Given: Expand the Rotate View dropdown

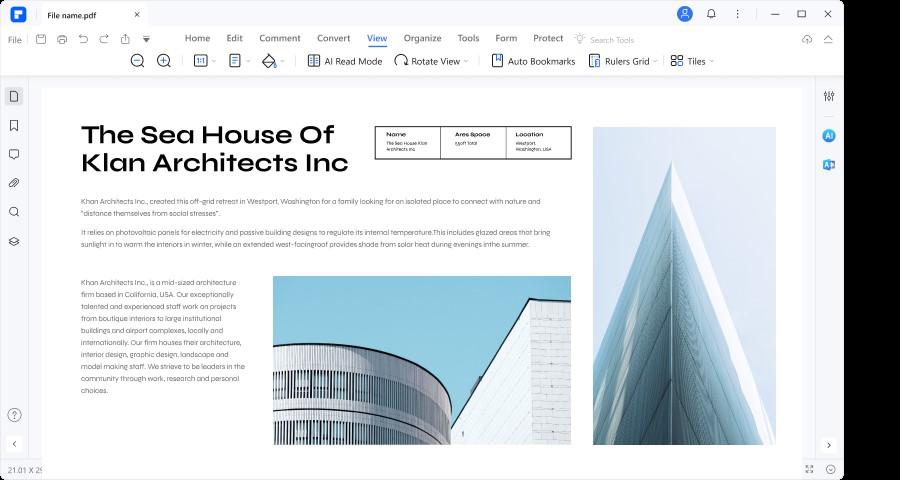Looking at the screenshot, I should pos(431,61).
